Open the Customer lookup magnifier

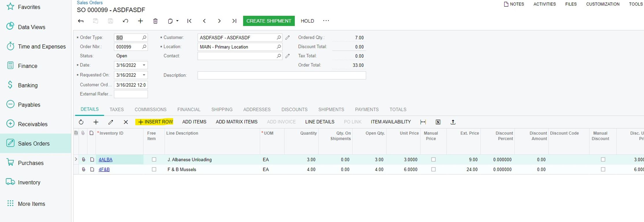pyautogui.click(x=279, y=38)
